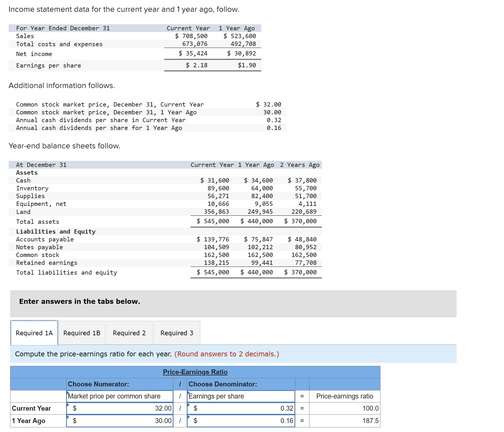The height and width of the screenshot is (432, 504).
Task: Click the Current Year net income $ 35,424
Action: (193, 53)
